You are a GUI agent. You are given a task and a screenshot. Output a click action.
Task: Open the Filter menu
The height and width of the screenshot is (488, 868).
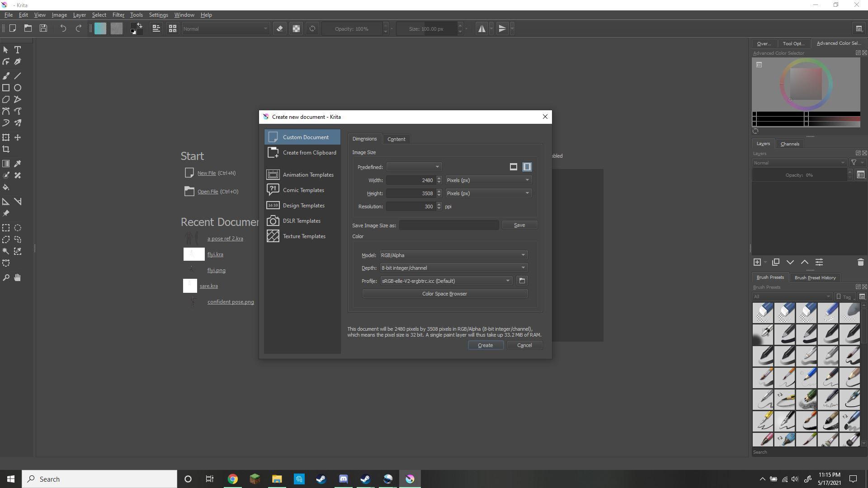coord(118,14)
